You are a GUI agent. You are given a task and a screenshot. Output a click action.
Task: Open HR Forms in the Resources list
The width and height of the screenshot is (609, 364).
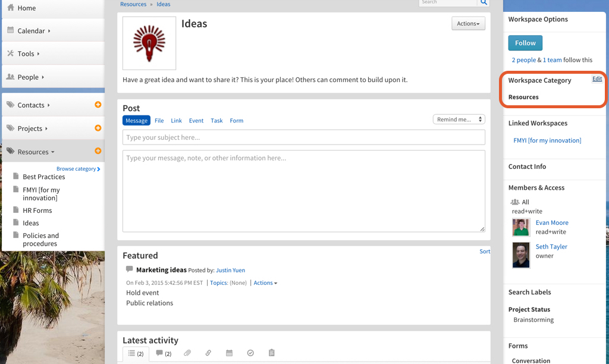37,211
